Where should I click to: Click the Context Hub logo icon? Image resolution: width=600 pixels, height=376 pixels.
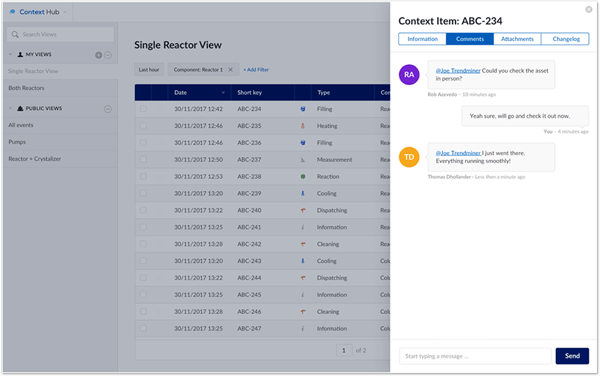click(13, 12)
